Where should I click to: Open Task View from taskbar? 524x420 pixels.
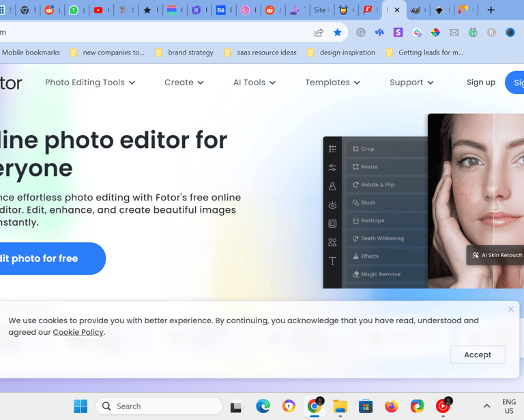point(237,406)
